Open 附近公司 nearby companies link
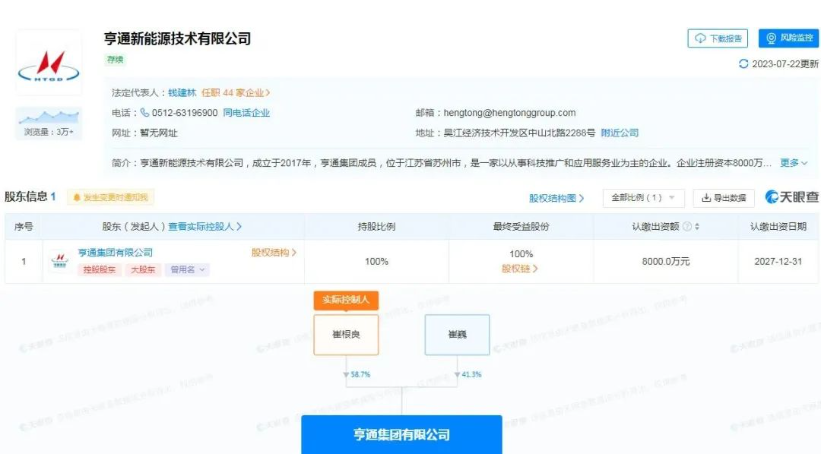 [x=619, y=132]
